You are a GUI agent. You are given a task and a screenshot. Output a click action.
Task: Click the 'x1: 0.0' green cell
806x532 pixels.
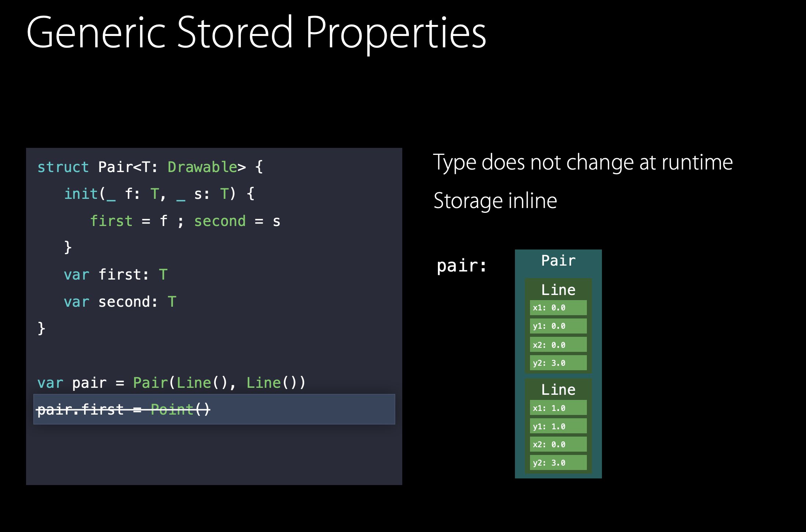(558, 308)
